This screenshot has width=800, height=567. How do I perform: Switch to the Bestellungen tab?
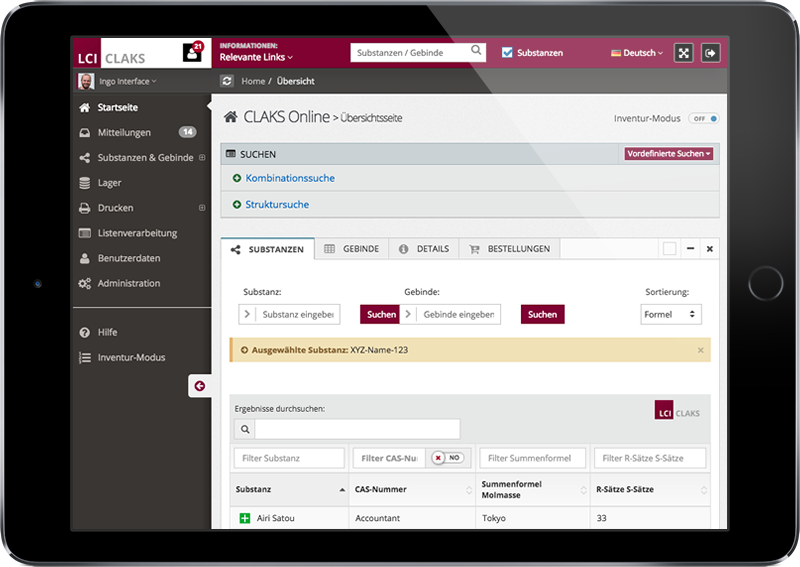click(x=510, y=249)
